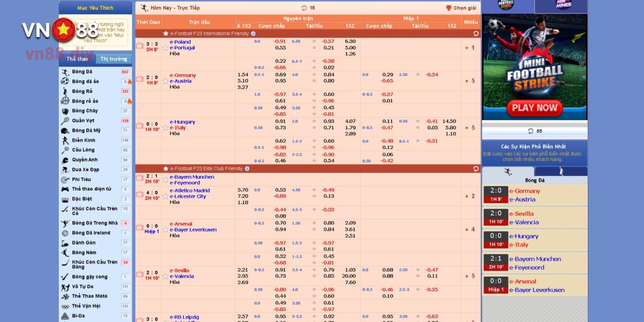Favorite the e-Germany vs e-Austria match star

click(x=165, y=81)
